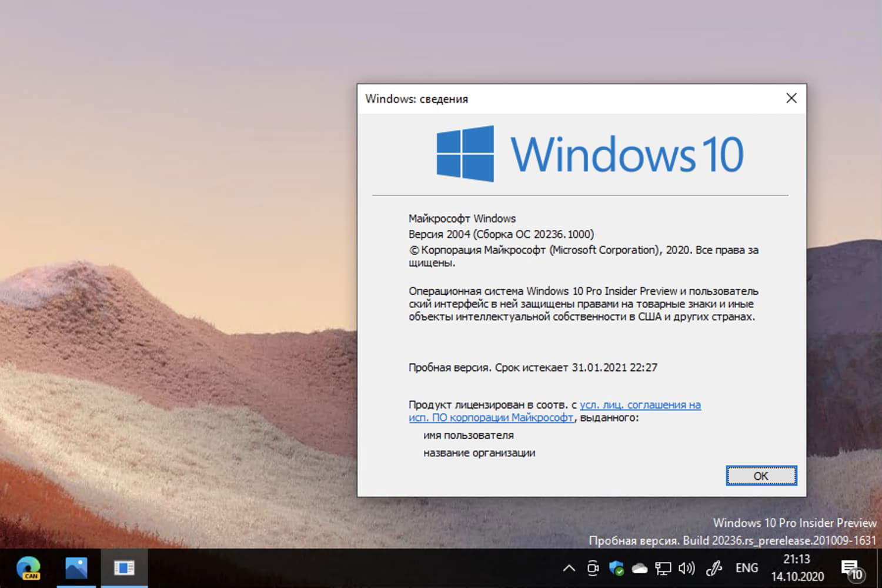Launch Microsoft Edge Canary from the taskbar
Screen dimensions: 882x588
pos(29,568)
